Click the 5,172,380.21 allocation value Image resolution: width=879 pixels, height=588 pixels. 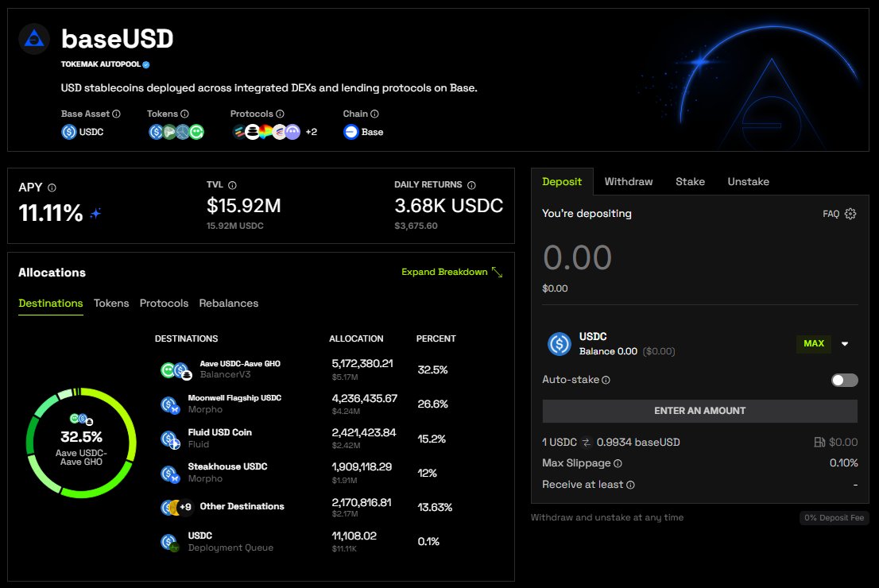[362, 364]
